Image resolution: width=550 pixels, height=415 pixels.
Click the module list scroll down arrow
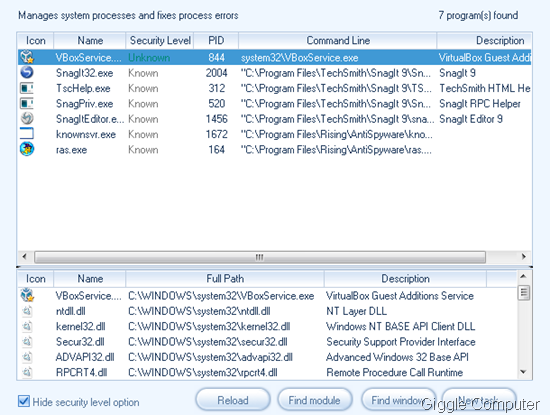(523, 372)
